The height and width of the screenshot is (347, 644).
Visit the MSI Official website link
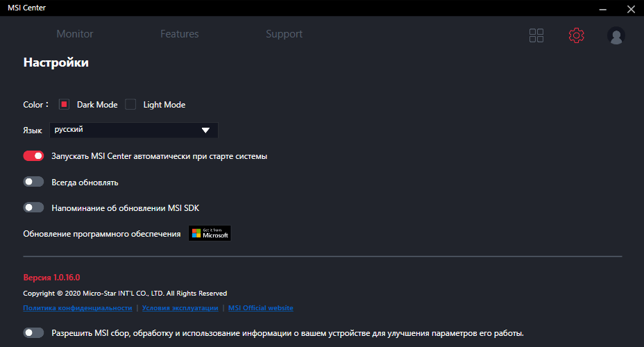[261, 308]
